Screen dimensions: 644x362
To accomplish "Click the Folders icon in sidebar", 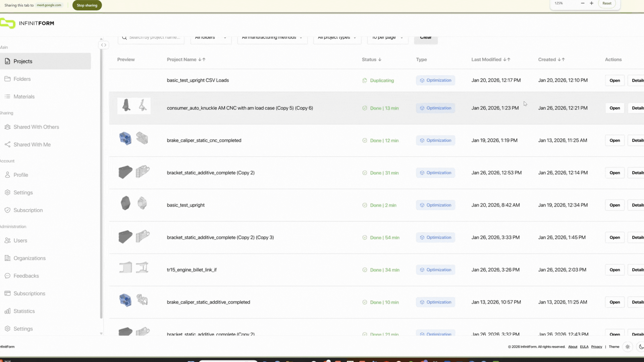I will point(7,79).
